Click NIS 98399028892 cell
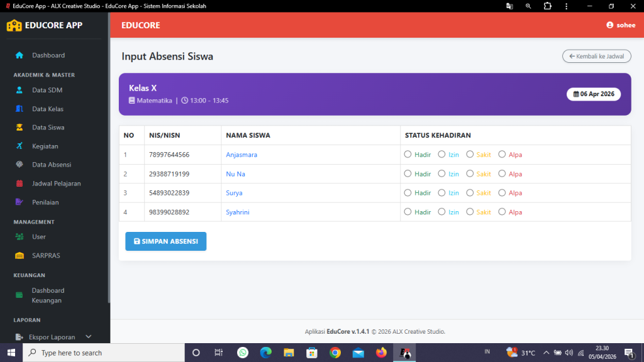 click(x=183, y=212)
